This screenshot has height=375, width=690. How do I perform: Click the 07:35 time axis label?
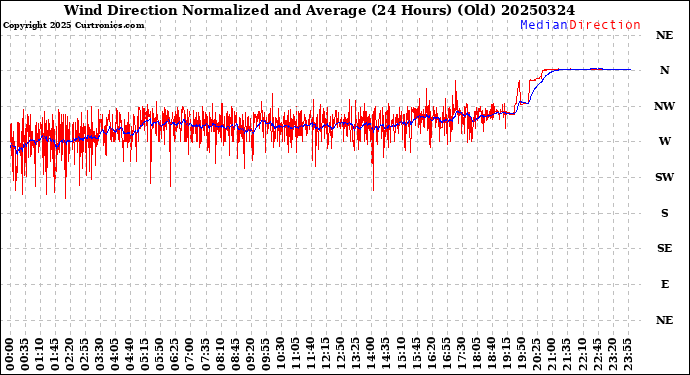(206, 355)
